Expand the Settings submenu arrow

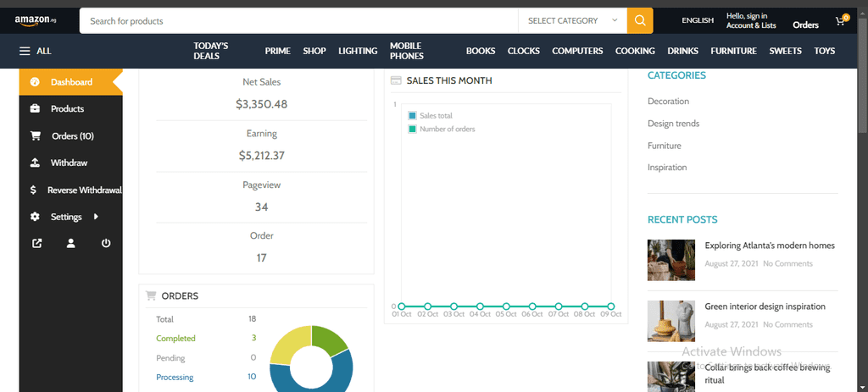96,217
